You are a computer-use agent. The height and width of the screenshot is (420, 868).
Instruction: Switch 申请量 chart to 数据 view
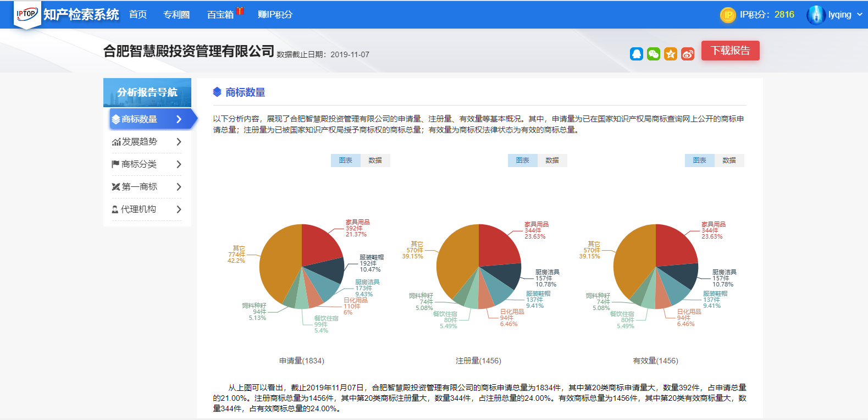[375, 161]
